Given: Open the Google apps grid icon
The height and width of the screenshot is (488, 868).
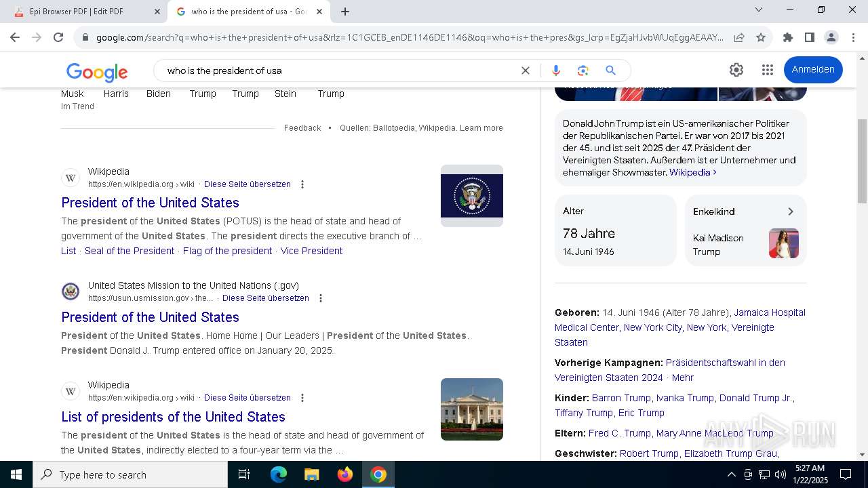Looking at the screenshot, I should tap(768, 70).
